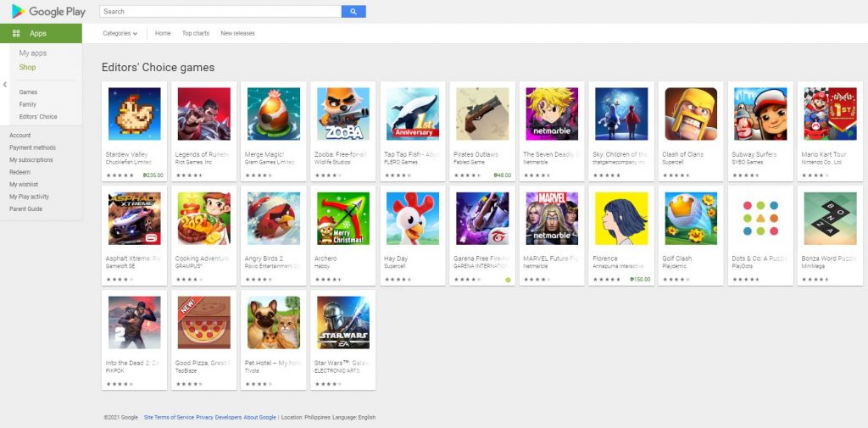
Task: Open Archero Merry Christmas icon
Action: tap(343, 218)
